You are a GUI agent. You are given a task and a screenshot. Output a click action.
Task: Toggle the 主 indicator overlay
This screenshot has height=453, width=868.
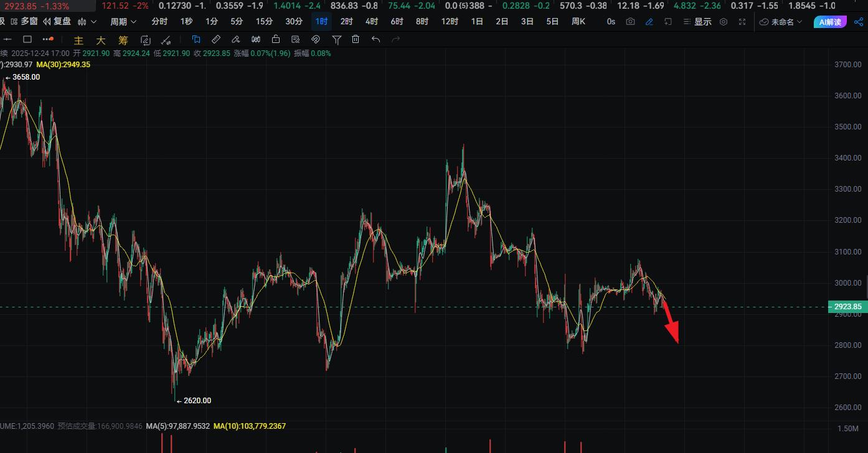(x=78, y=40)
